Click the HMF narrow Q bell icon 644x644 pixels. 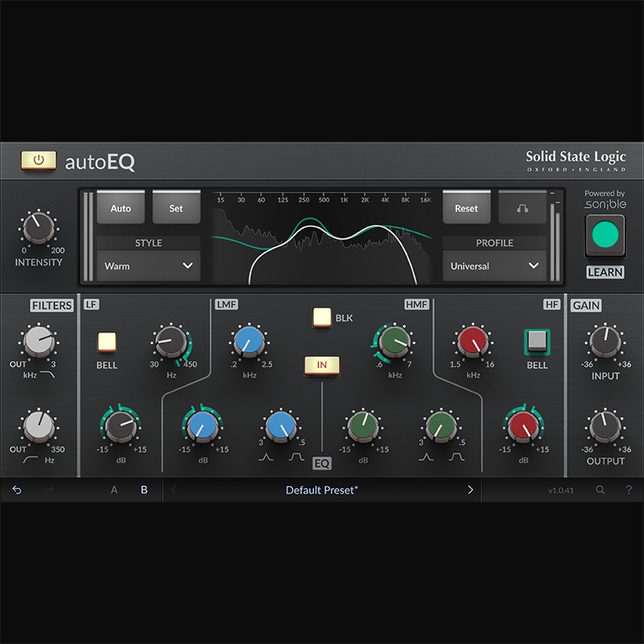click(x=426, y=457)
